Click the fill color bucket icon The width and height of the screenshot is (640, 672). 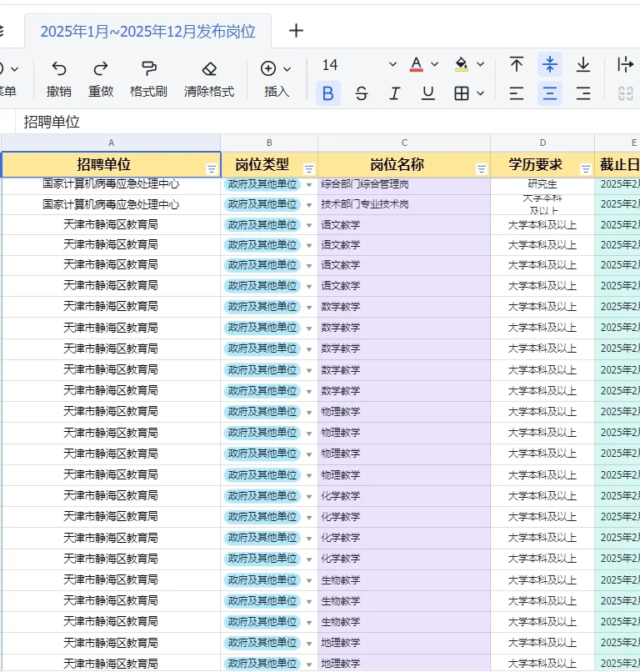pyautogui.click(x=462, y=64)
